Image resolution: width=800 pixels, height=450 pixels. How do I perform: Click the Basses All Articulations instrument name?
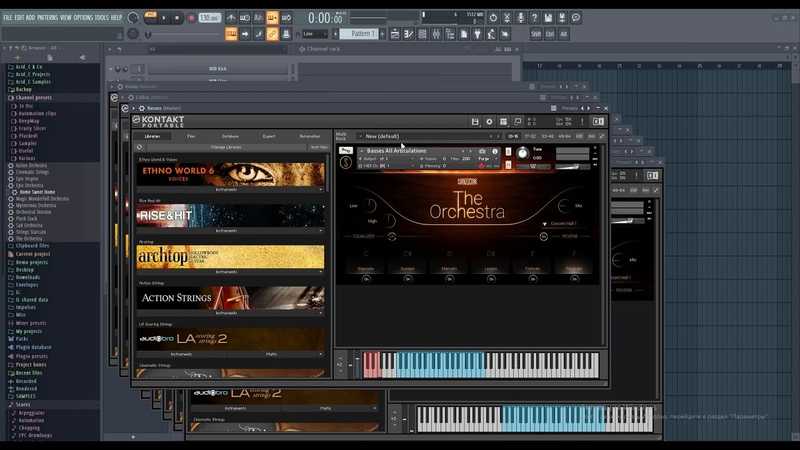pos(396,151)
